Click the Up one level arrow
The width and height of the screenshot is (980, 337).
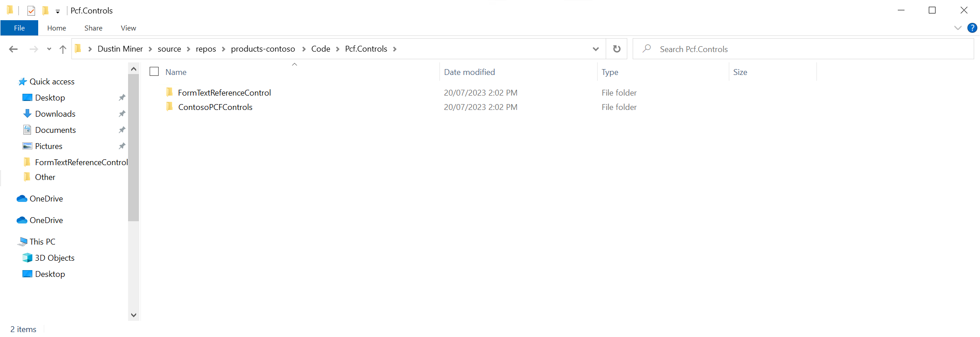pos(63,49)
